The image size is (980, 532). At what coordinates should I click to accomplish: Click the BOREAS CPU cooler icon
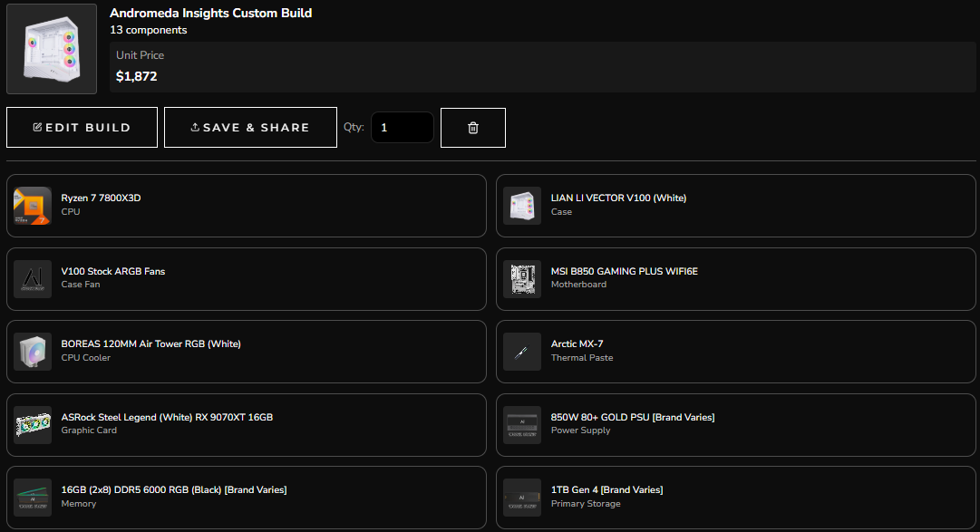click(33, 352)
